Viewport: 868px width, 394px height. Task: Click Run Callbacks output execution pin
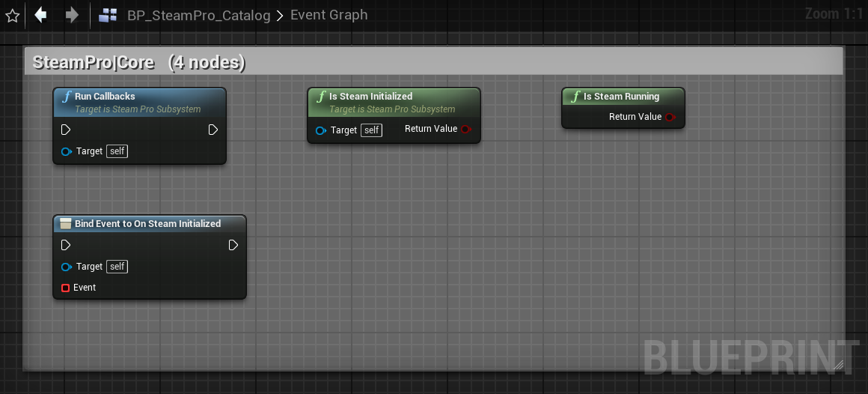213,130
